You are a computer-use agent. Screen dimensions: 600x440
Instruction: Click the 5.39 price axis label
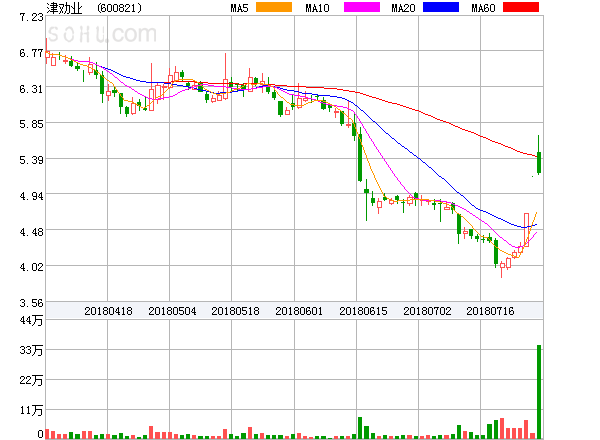pos(31,160)
